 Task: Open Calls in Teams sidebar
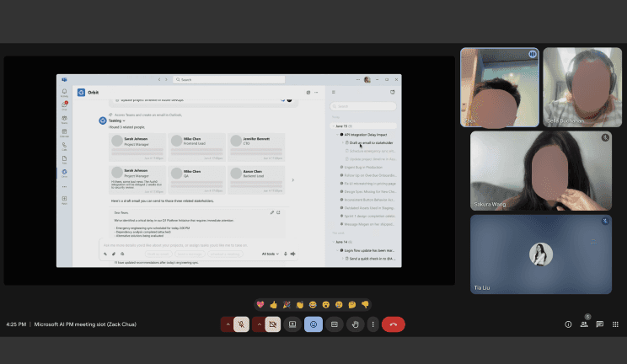(64, 147)
